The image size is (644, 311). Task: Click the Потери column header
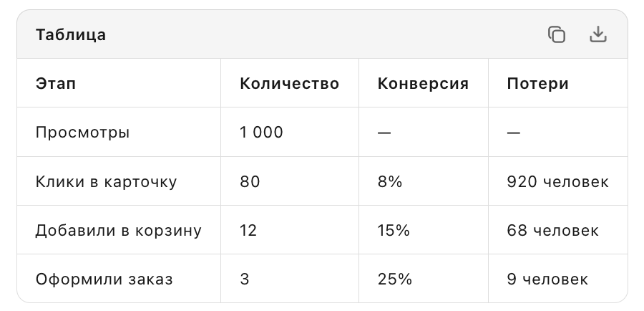(537, 84)
